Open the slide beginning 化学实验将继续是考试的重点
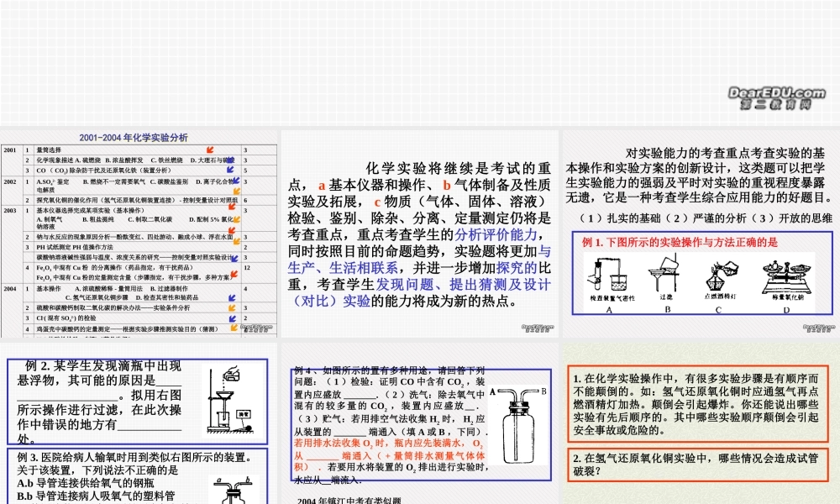840x504 pixels. pos(419,234)
